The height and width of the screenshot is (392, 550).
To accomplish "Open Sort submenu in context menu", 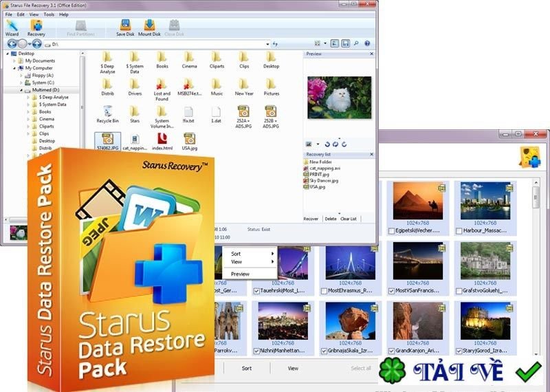I will pyautogui.click(x=250, y=254).
